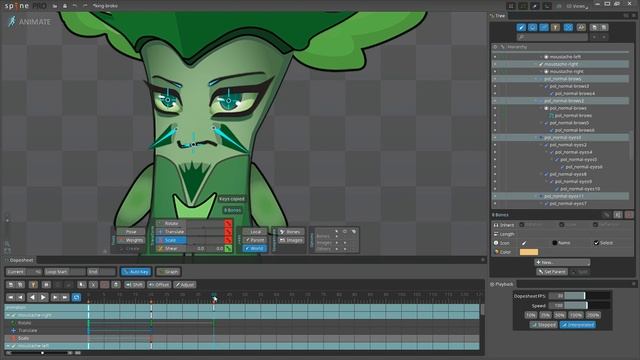Click the End frame field
This screenshot has width=640, height=360.
102,271
